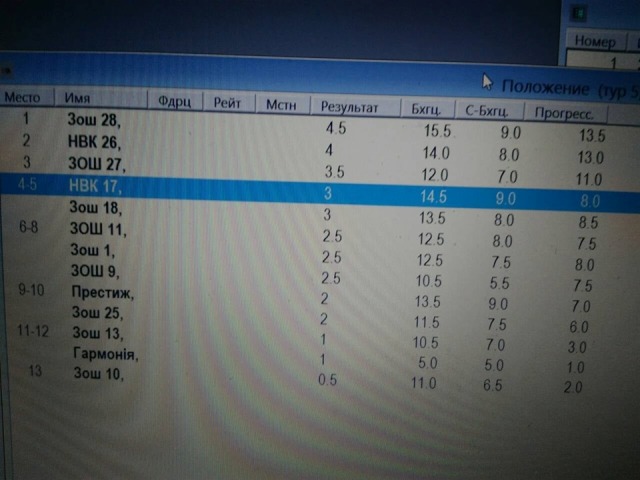The image size is (640, 480).
Task: Click result 0.5 of Зош 10
Action: (327, 380)
